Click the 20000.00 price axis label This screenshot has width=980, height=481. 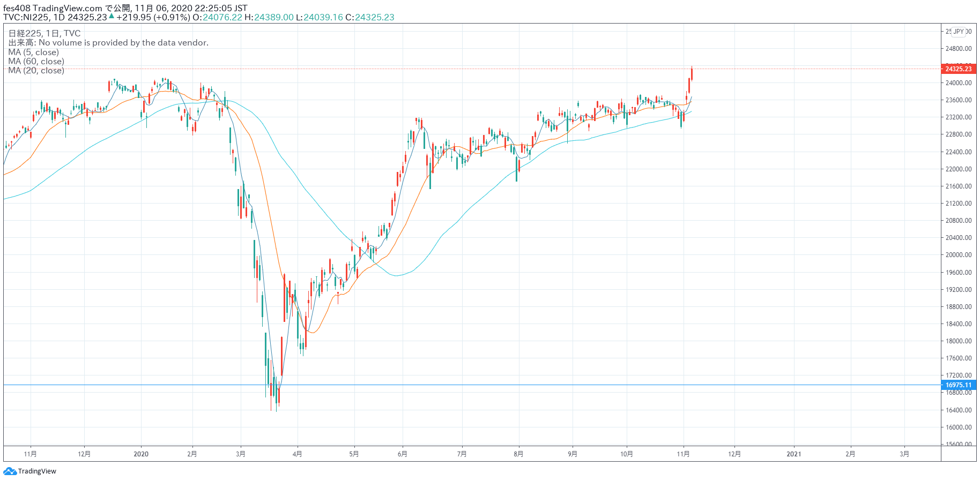click(959, 255)
